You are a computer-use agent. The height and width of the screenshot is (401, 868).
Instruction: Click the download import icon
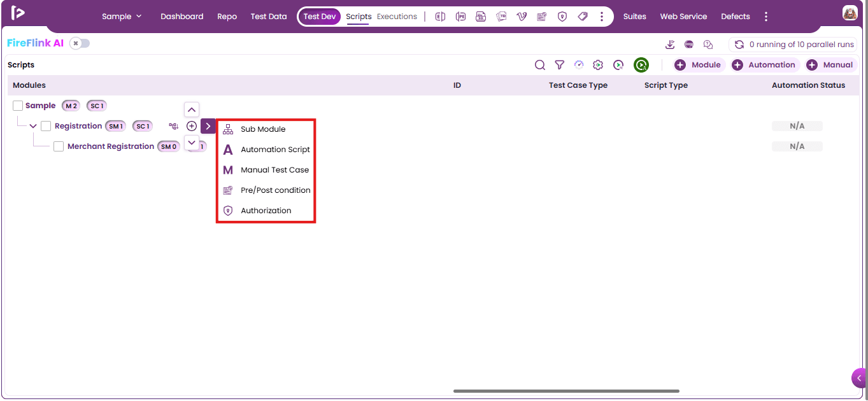tap(670, 45)
